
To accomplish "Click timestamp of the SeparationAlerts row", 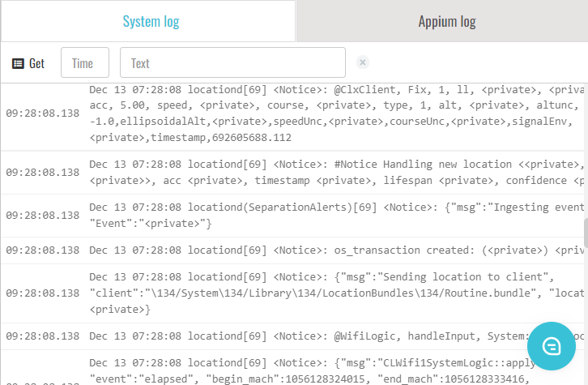I will [42, 216].
